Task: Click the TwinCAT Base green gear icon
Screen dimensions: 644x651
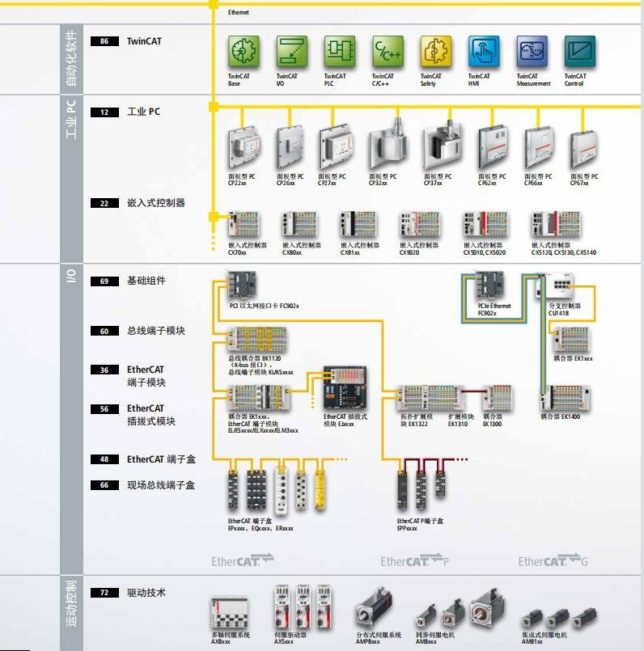Action: [244, 51]
